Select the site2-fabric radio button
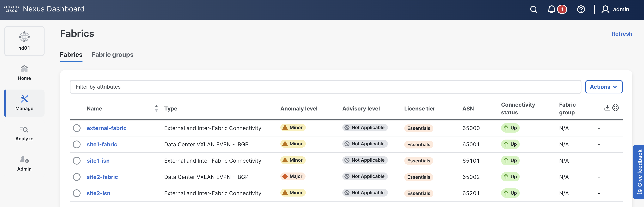Viewport: 644px width, 207px height. 77,177
